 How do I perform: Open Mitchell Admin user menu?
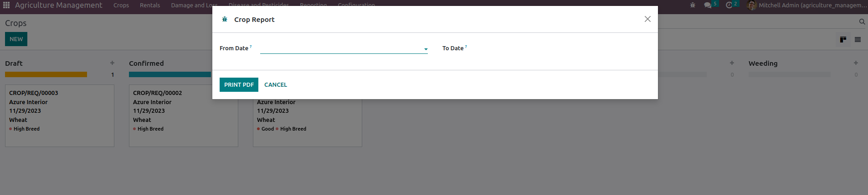[x=807, y=5]
